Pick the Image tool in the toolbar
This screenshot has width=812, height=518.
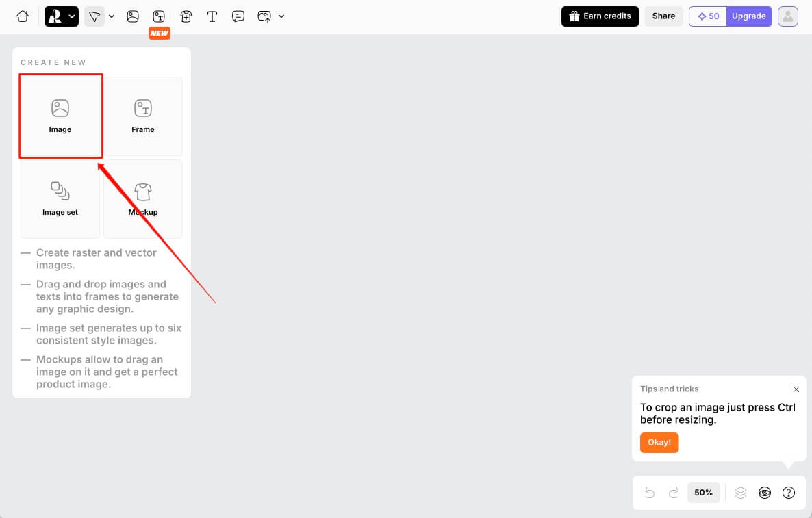[133, 16]
